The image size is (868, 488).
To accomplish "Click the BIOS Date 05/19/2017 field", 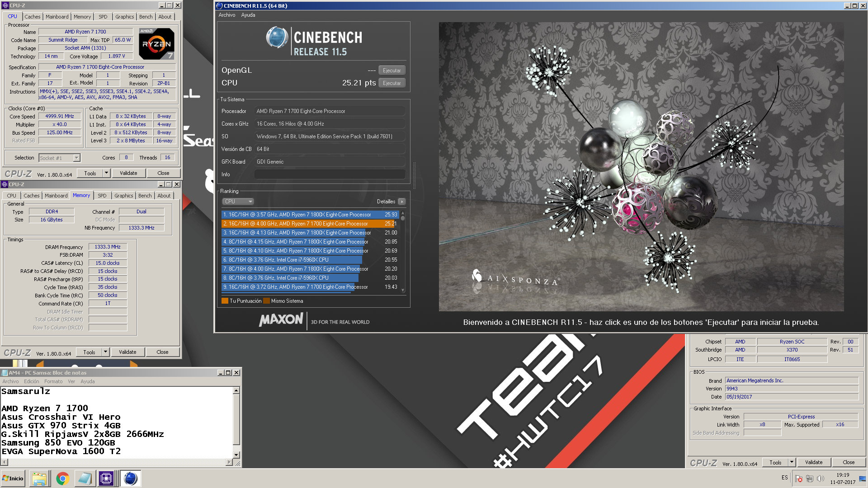I will point(792,397).
